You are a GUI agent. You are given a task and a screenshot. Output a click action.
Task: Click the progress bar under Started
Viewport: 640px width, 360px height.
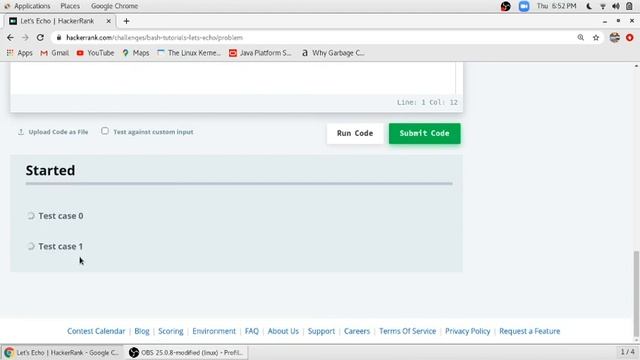(239, 184)
